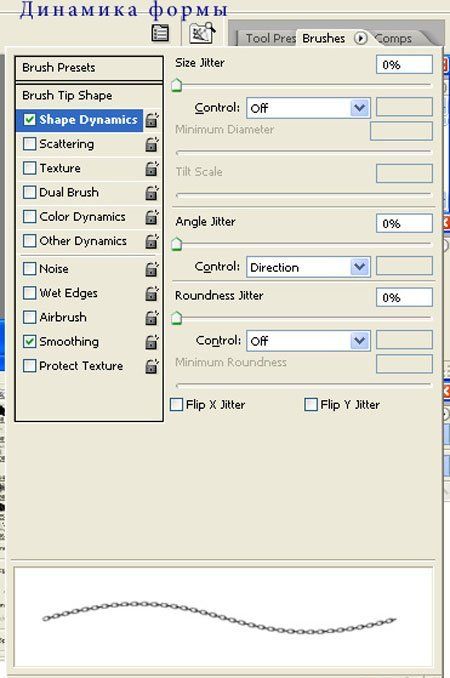Toggle the lock icon beside Noise
Viewport: 450px width, 678px height.
(151, 269)
